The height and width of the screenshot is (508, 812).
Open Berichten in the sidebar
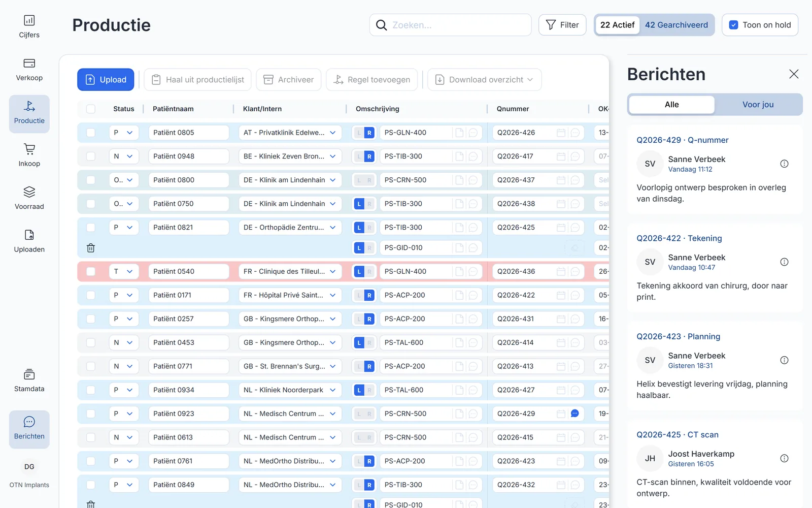pyautogui.click(x=29, y=429)
